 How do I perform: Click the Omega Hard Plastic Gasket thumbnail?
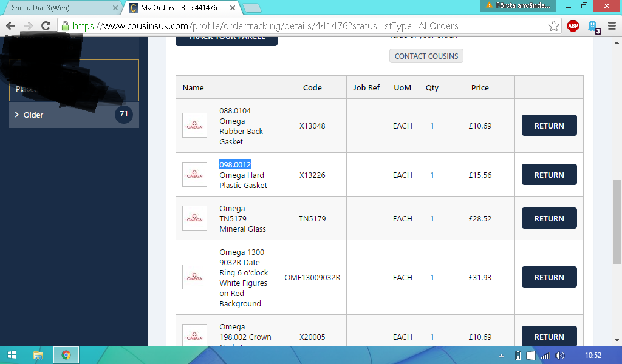pyautogui.click(x=194, y=175)
